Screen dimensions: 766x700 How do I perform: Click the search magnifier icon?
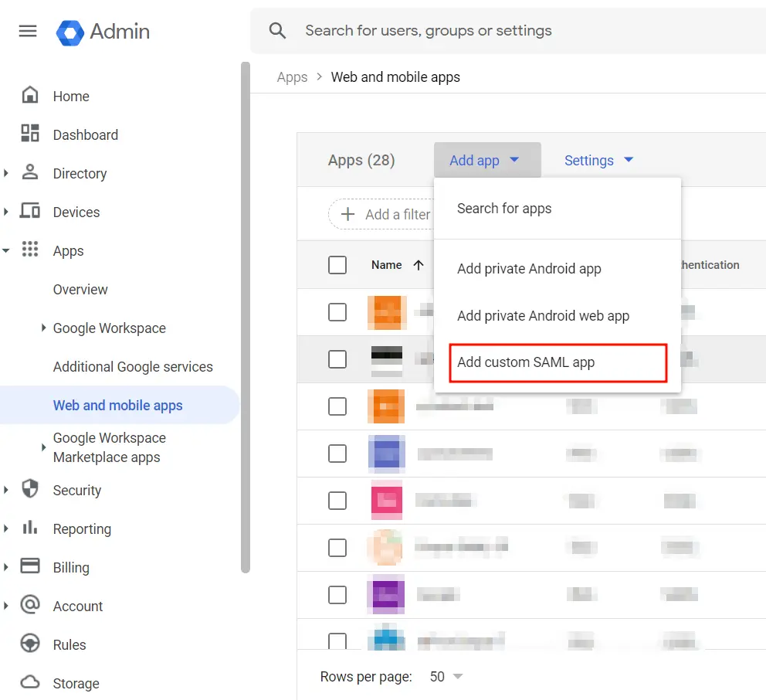click(x=277, y=30)
